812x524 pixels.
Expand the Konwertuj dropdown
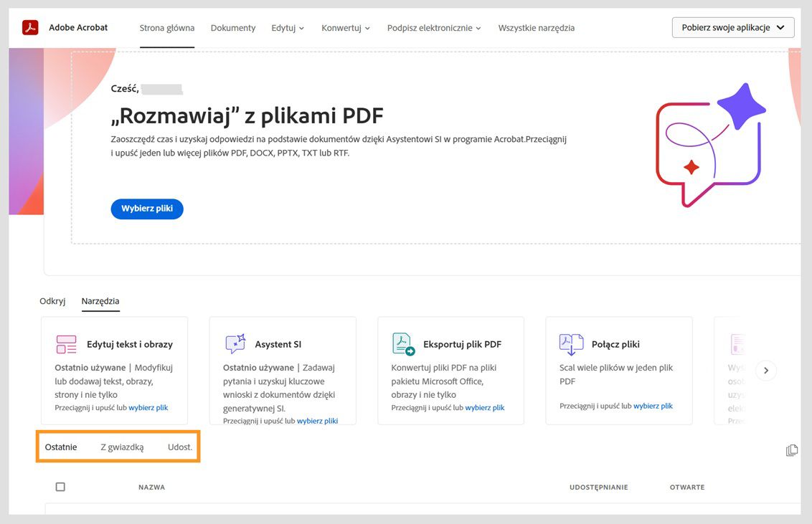pyautogui.click(x=345, y=27)
